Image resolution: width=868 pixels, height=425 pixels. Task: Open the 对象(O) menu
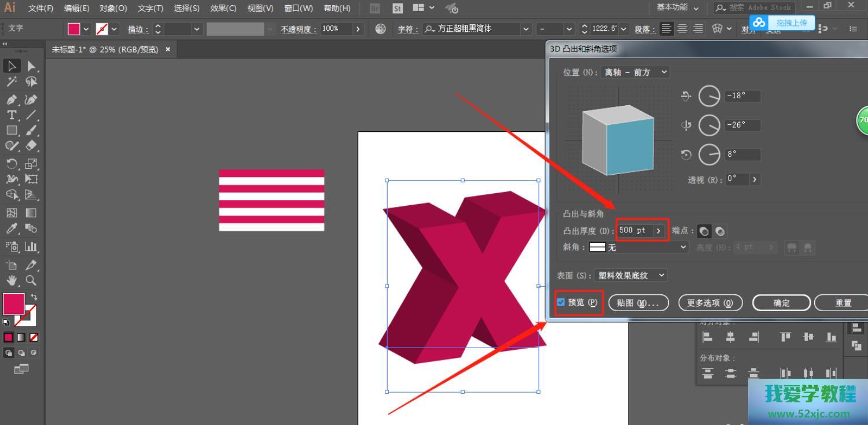[x=113, y=8]
